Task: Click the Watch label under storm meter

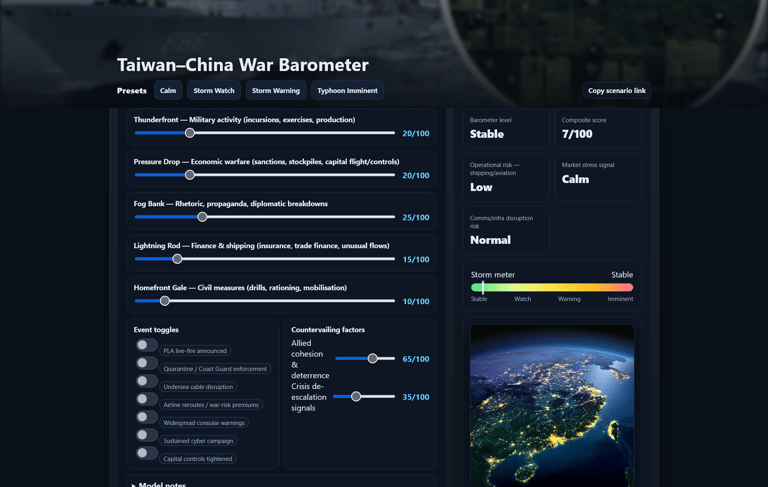Action: point(523,299)
